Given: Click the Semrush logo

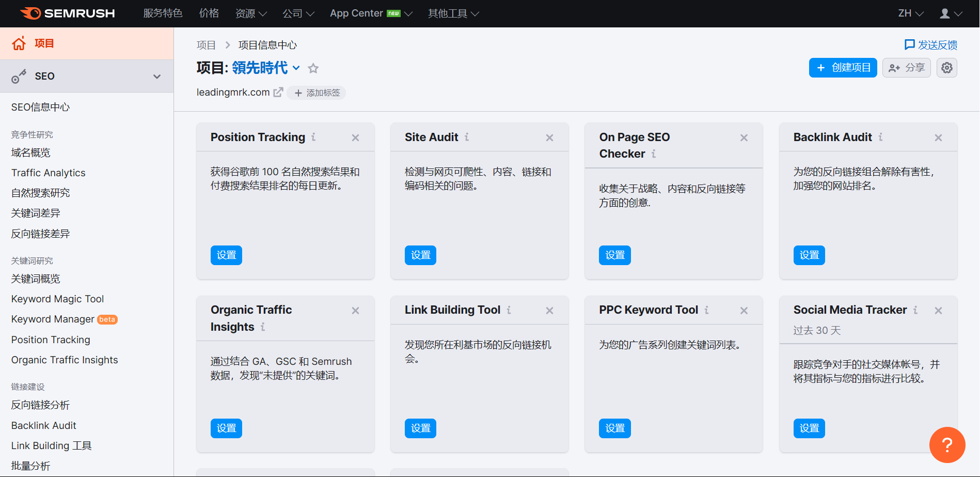Looking at the screenshot, I should click(67, 13).
